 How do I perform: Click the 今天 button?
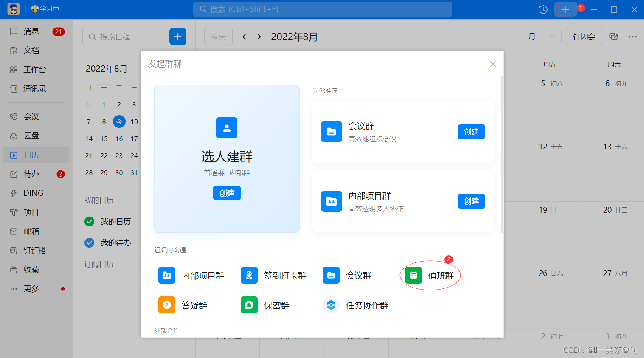coord(219,37)
